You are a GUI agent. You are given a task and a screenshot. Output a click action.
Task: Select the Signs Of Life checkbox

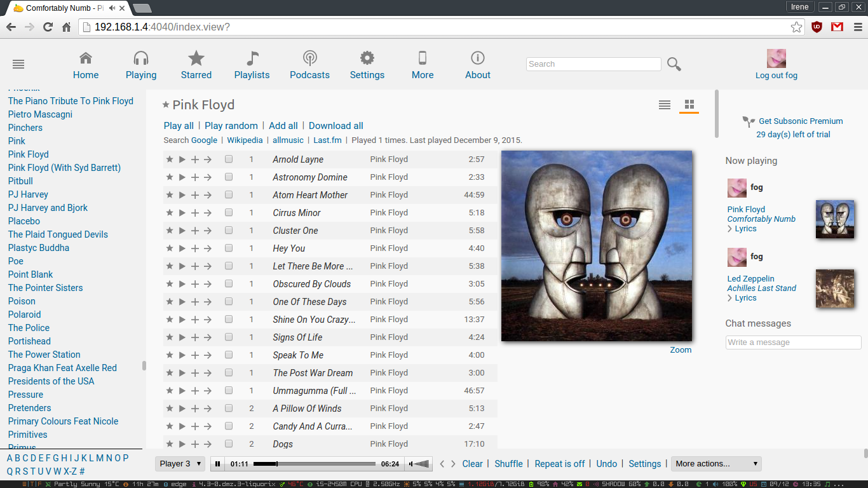pos(229,337)
